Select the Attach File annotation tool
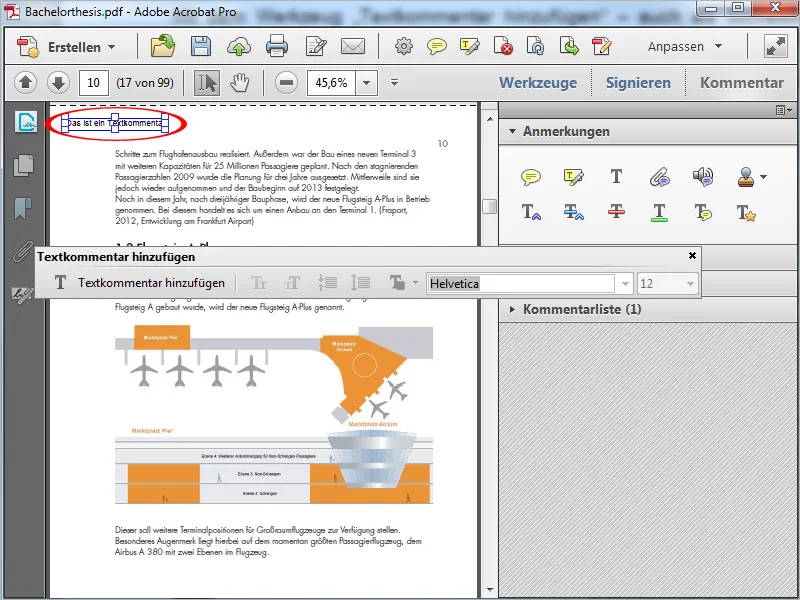 pyautogui.click(x=660, y=176)
